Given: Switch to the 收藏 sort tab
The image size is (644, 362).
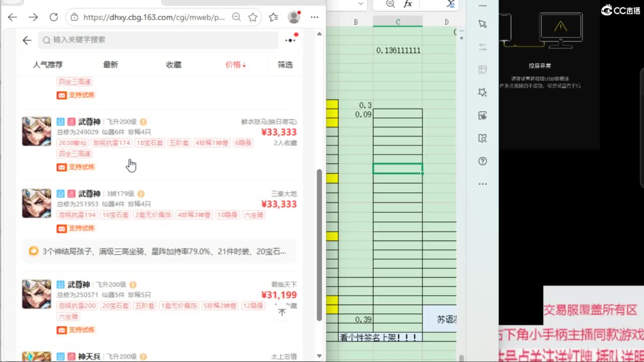Looking at the screenshot, I should [174, 64].
